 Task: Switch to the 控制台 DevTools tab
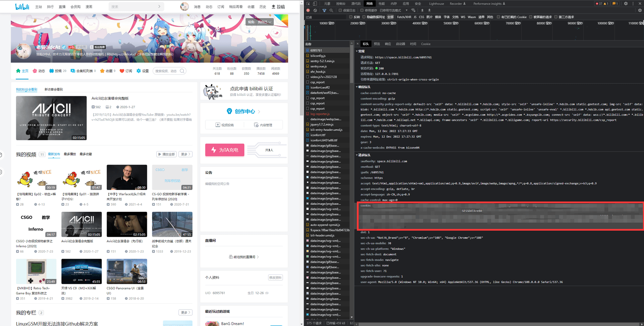(341, 4)
